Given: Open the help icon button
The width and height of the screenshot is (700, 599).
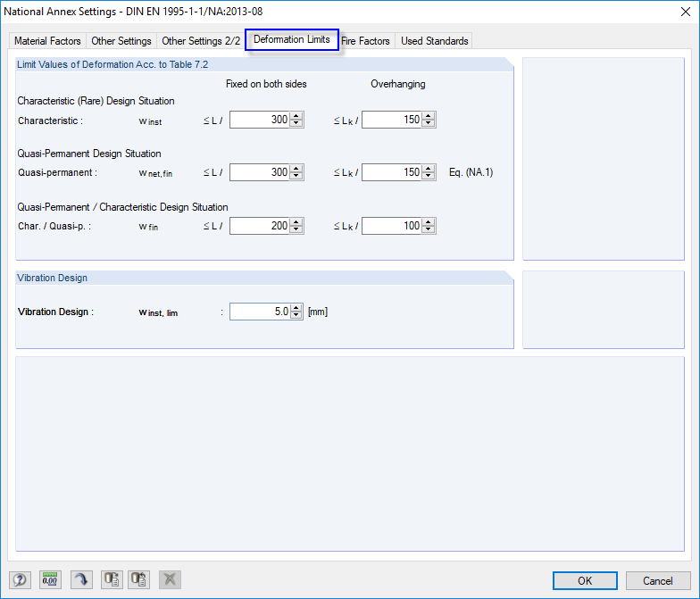Looking at the screenshot, I should (20, 580).
